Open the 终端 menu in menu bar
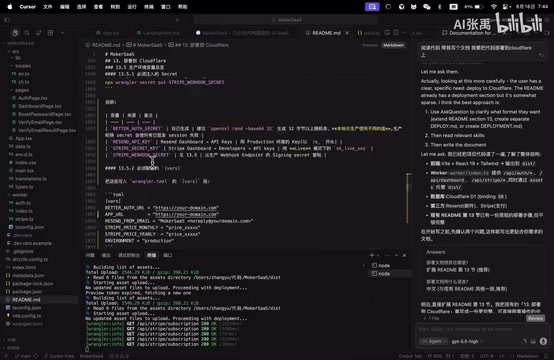 [149, 6]
